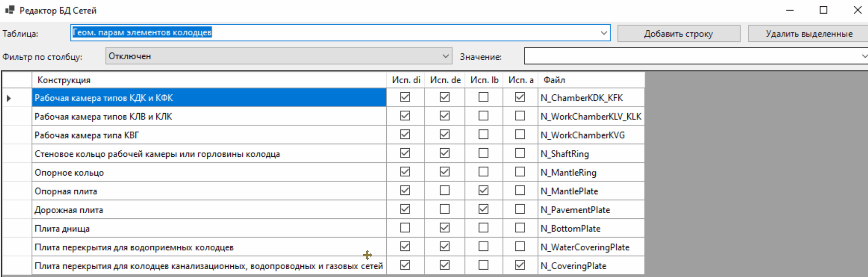868x277 pixels.
Task: Uncheck Исп. di for Рабочая камера КДК и КФК
Action: point(405,97)
